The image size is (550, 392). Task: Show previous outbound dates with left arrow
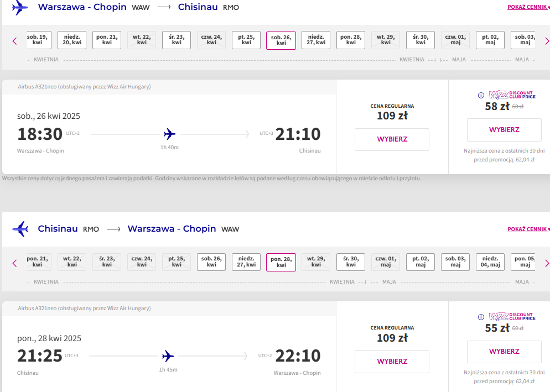coord(14,41)
